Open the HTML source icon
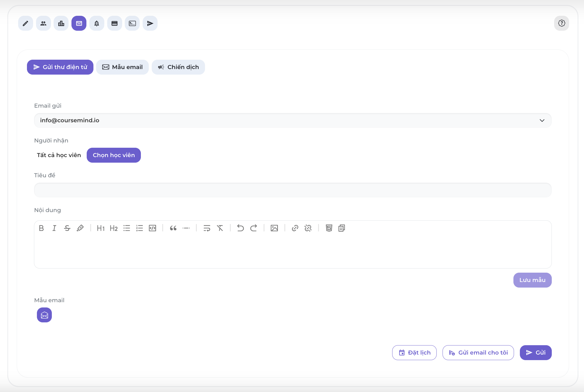This screenshot has width=584, height=392. coord(329,228)
